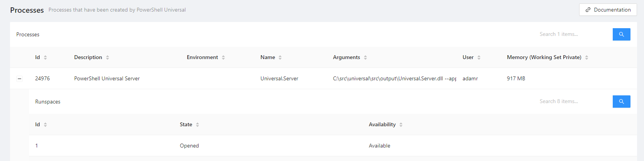
Task: Sort runspaces by Availability sort icon
Action: [401, 125]
